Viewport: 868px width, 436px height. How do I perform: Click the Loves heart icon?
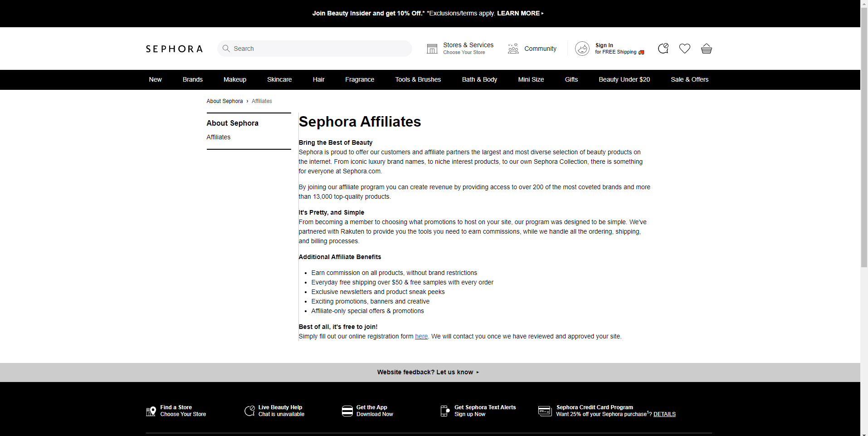(684, 49)
